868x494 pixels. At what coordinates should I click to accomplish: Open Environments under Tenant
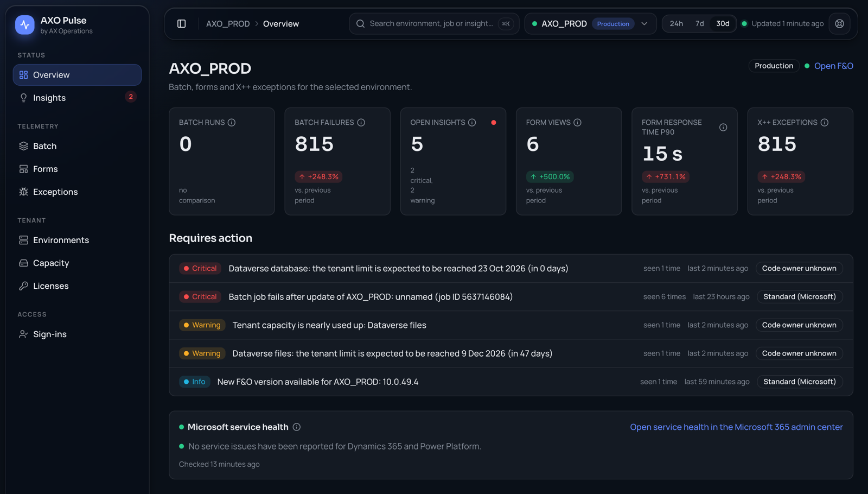[77, 240]
